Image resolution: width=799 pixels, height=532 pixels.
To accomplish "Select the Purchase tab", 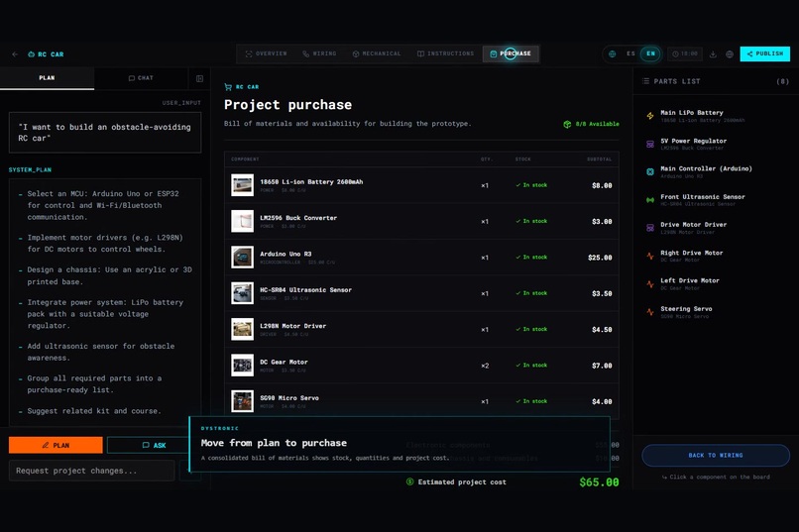I will [x=511, y=53].
